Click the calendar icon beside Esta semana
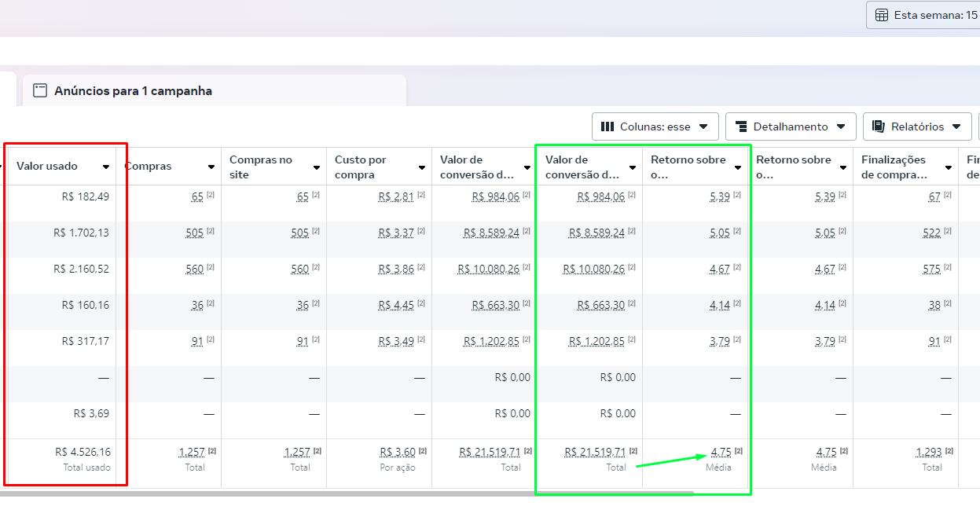Screen dimensions: 980x506 [x=882, y=15]
